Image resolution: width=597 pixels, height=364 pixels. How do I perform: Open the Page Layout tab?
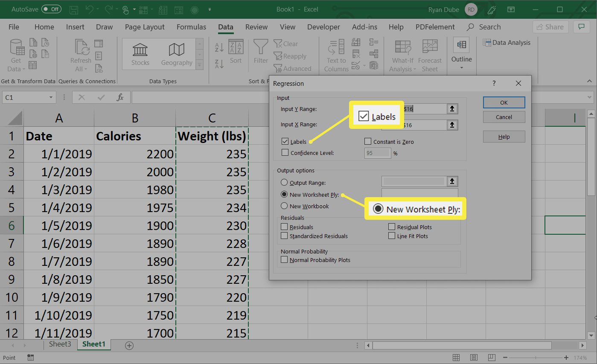point(145,27)
